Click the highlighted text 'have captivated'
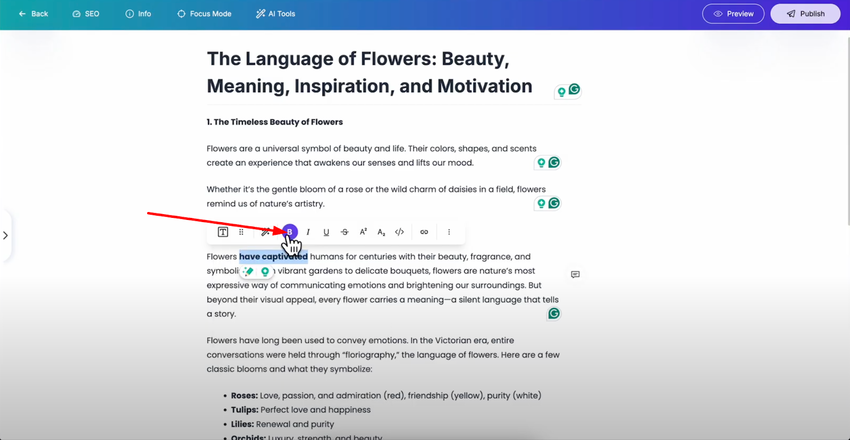 click(274, 256)
